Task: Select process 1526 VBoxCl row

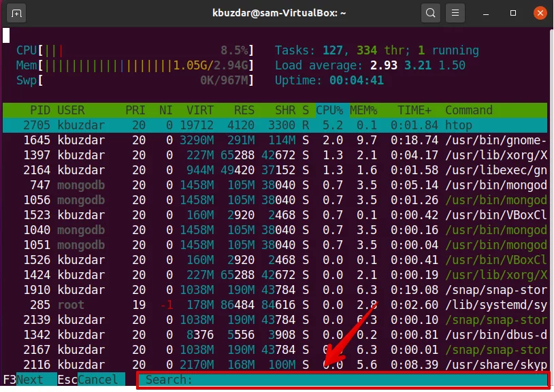Action: coord(275,260)
